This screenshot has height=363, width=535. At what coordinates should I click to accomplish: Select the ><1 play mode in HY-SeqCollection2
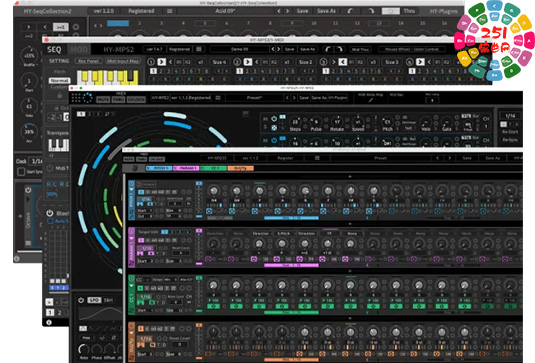(x=60, y=27)
